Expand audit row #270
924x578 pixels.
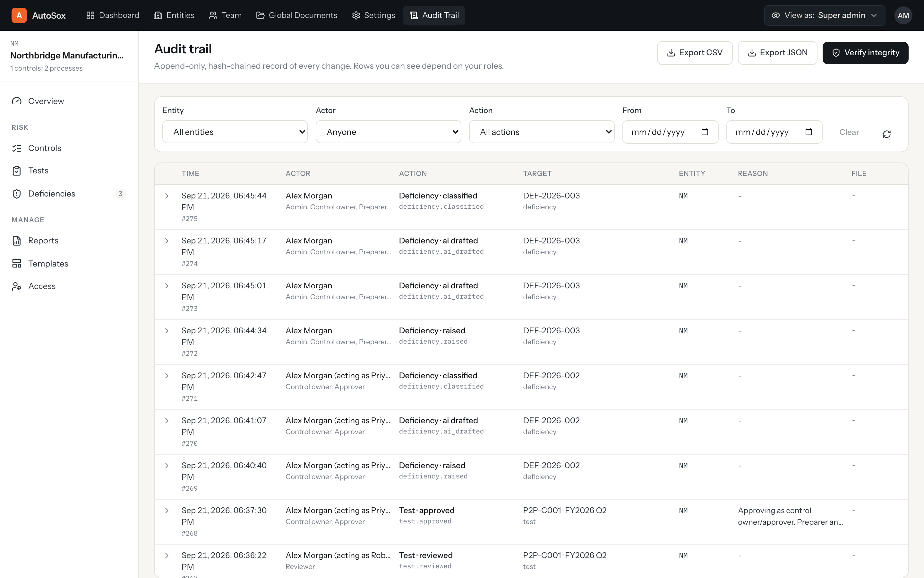167,421
